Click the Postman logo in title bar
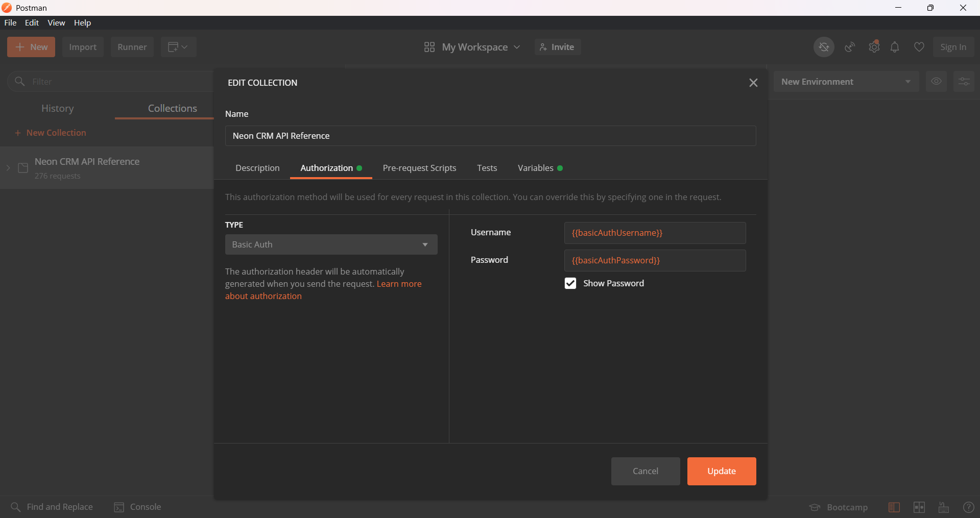 [7, 8]
